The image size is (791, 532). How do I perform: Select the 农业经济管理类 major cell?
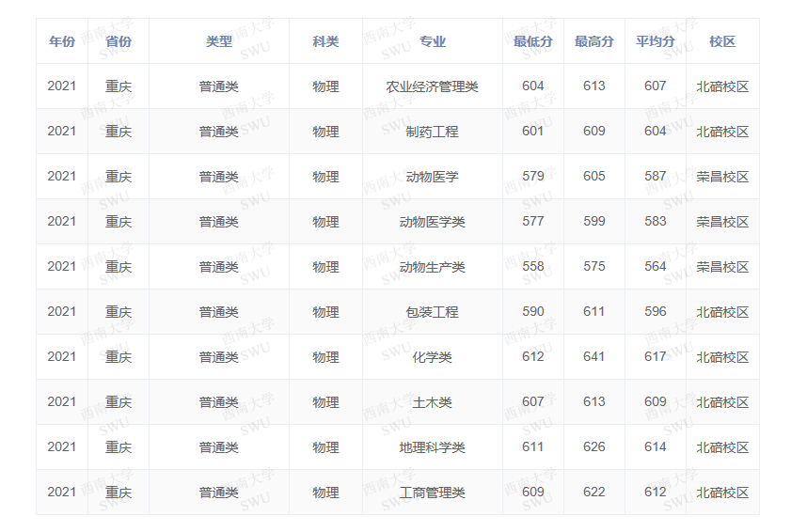pos(433,86)
